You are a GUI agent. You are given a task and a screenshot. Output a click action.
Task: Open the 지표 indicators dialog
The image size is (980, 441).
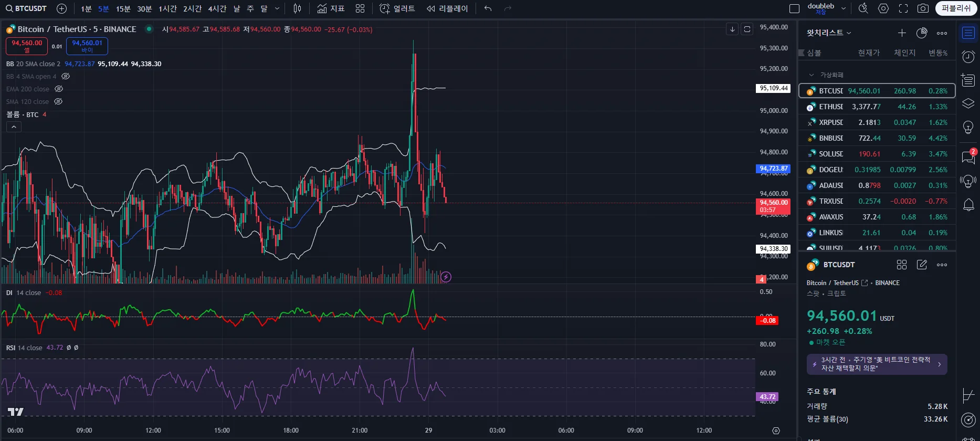[331, 8]
